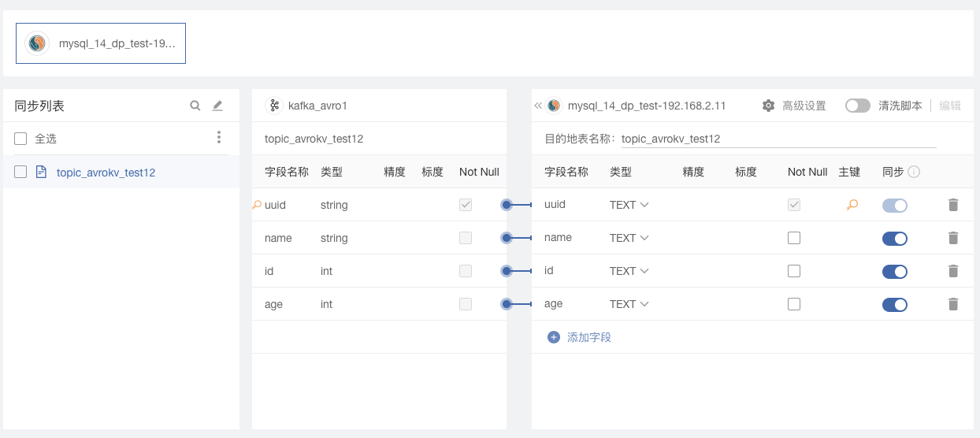980x438 pixels.
Task: Turn off the sync toggle for the id field
Action: (895, 271)
